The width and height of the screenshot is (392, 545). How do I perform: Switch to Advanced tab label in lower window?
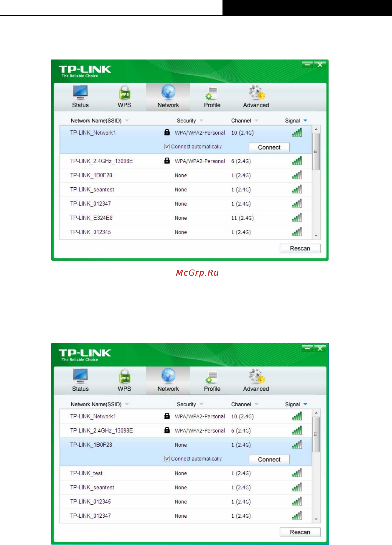click(256, 388)
